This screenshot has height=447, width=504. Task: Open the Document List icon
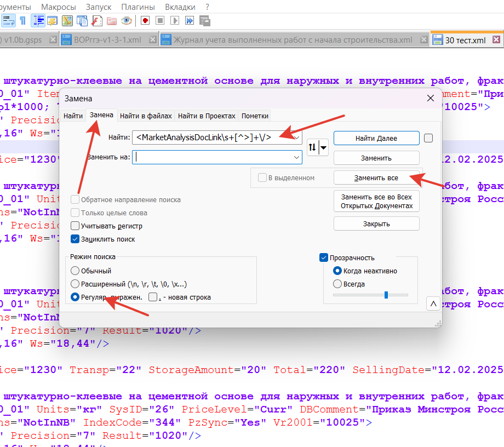point(82,21)
